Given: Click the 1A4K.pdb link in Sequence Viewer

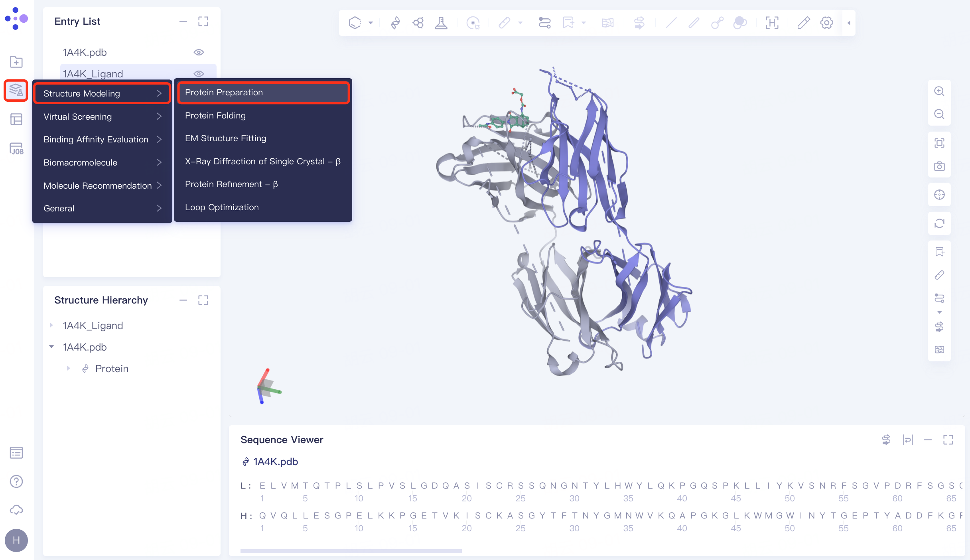Looking at the screenshot, I should point(276,461).
